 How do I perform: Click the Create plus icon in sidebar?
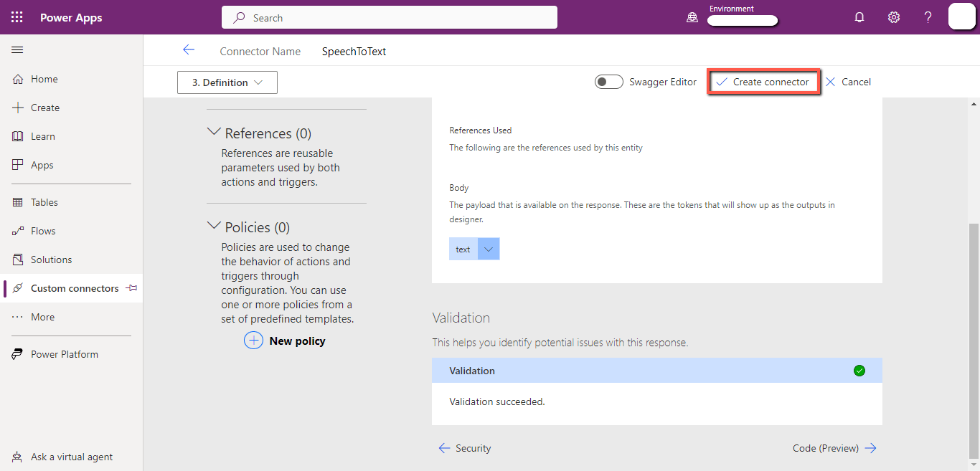pyautogui.click(x=18, y=108)
